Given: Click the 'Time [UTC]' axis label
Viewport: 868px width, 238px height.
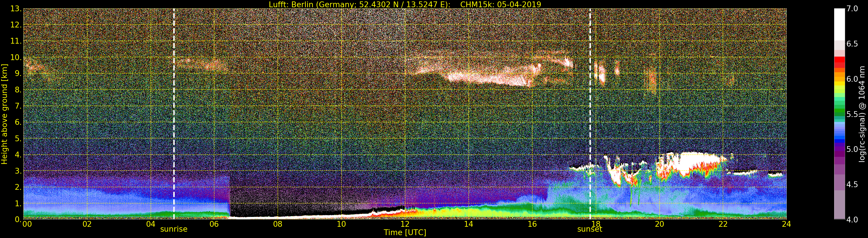Looking at the screenshot, I should [405, 232].
